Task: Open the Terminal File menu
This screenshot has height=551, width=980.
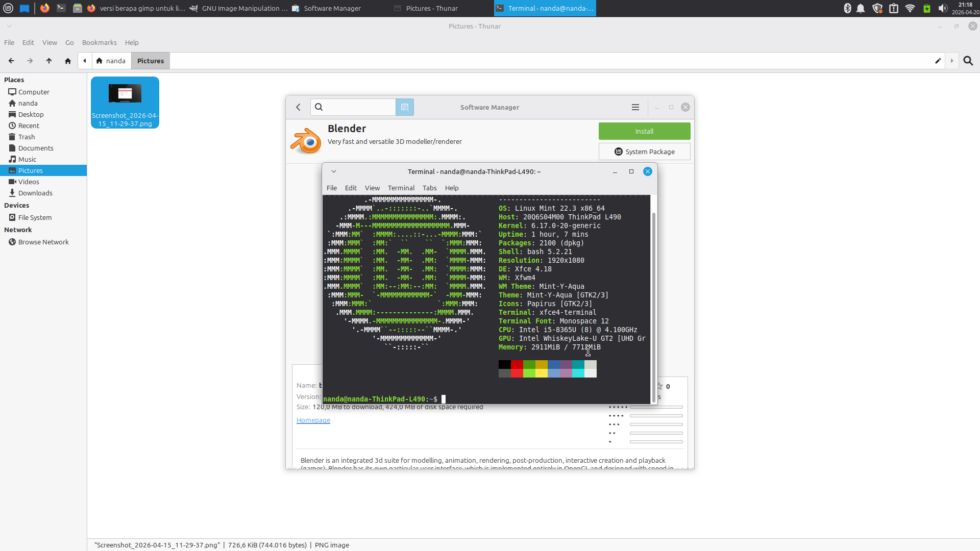Action: [332, 188]
